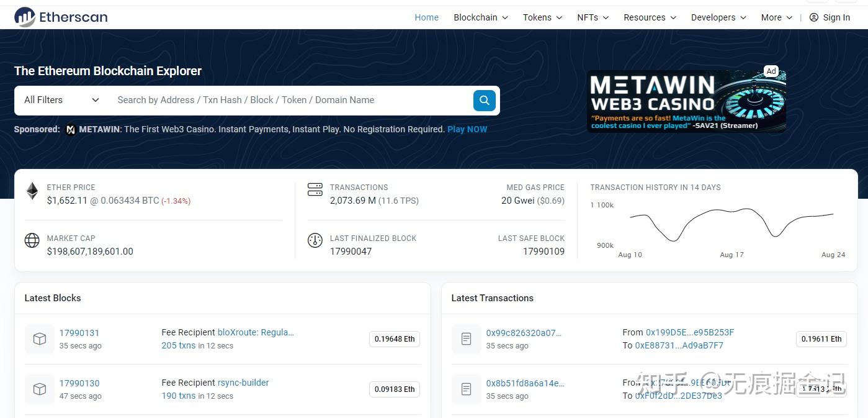Click the document icon beside transaction 0x99c826320a07

[x=466, y=339]
